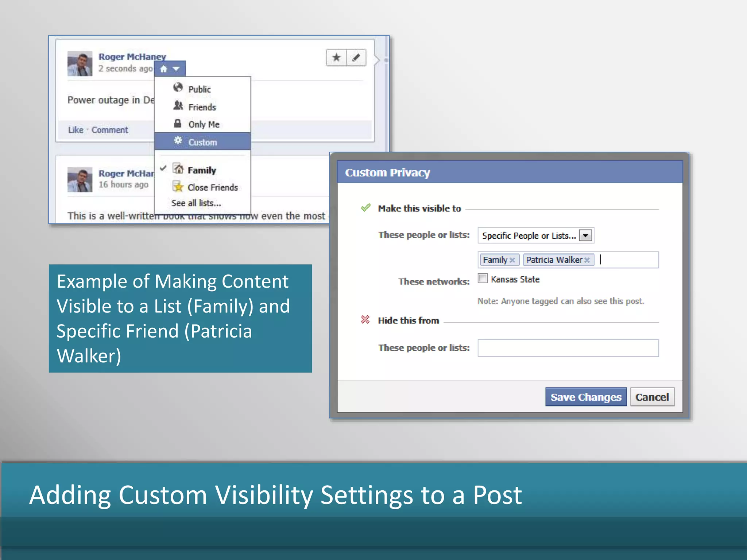Remove the Family tag with its x
This screenshot has height=560, width=747.
click(x=512, y=260)
